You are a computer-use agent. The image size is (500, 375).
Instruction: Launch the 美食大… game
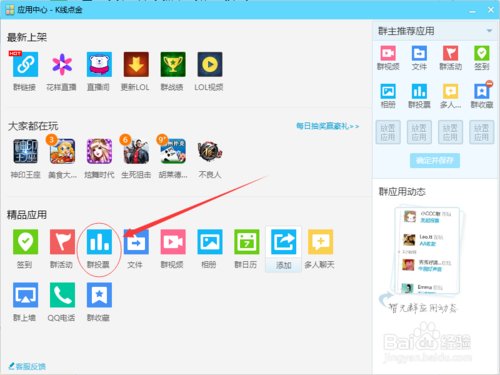62,151
